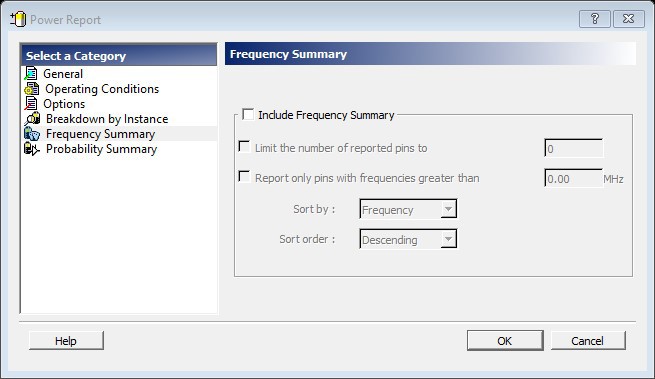
Task: Click the MHz frequency threshold field
Action: point(574,178)
